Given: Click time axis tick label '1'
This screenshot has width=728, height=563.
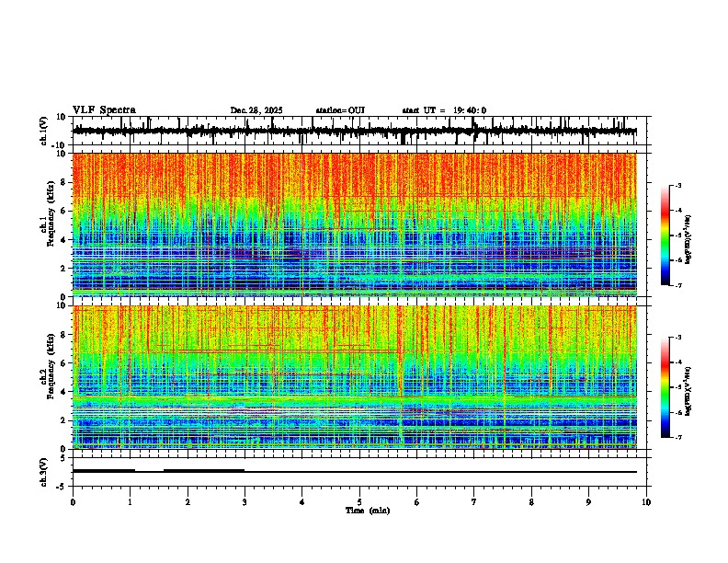Looking at the screenshot, I should pyautogui.click(x=130, y=502).
